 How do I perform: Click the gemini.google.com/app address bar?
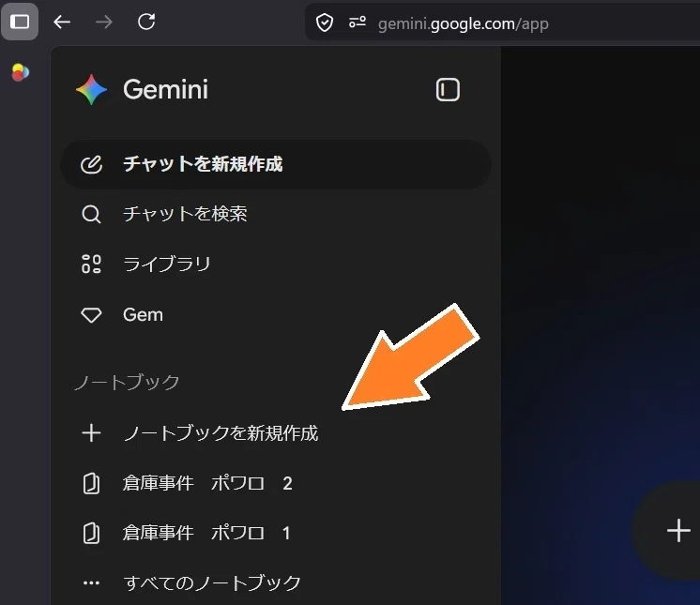tap(502, 23)
